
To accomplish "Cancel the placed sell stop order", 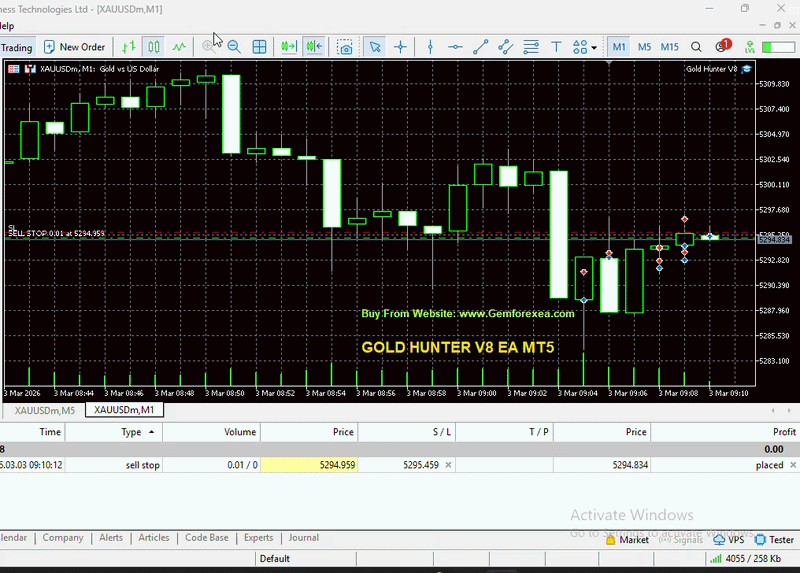I will 793,465.
